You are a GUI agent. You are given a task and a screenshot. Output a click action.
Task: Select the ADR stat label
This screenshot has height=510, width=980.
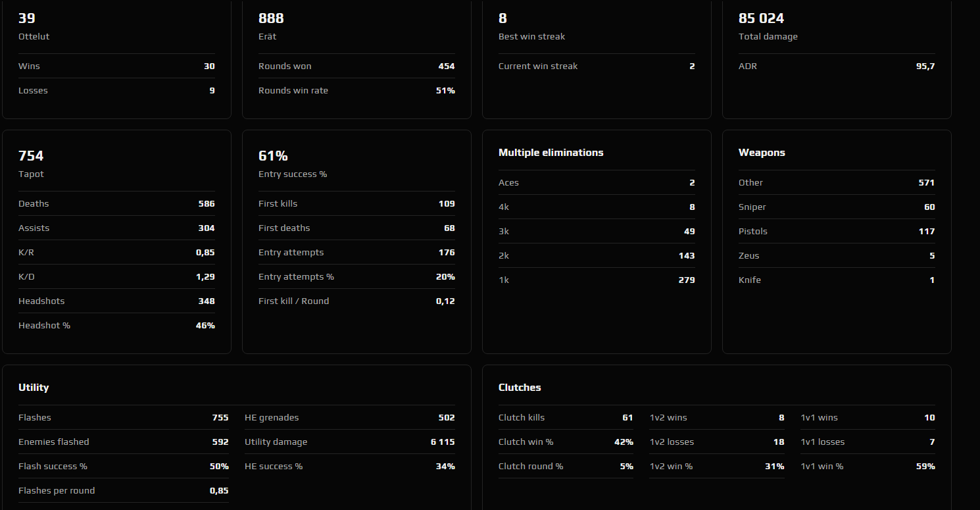748,66
